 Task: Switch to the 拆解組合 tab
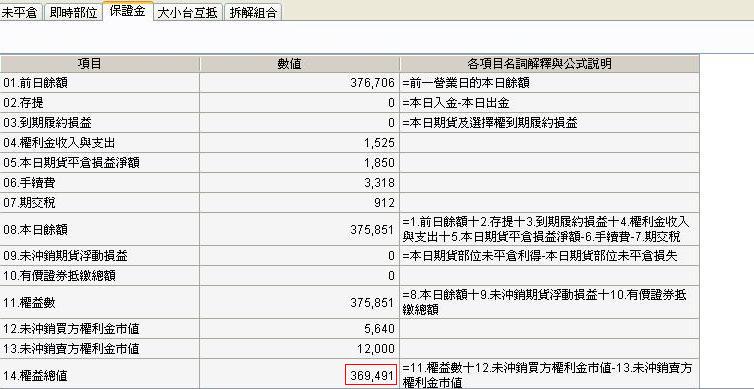(253, 13)
